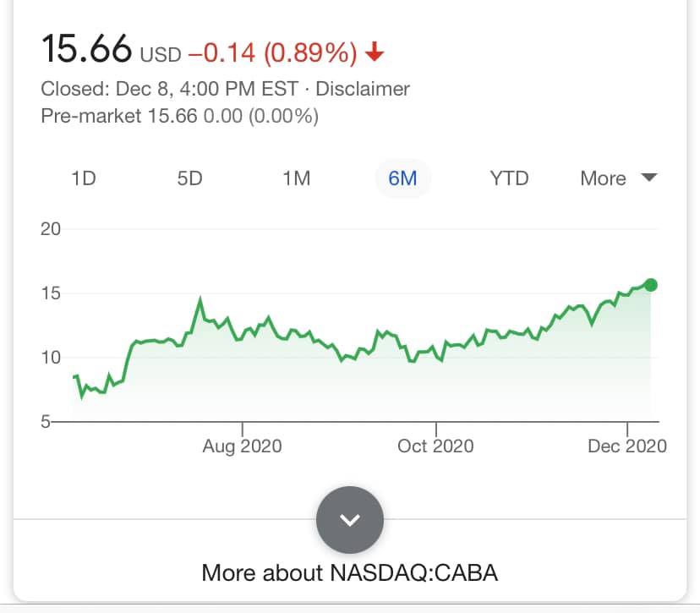Click the chart price spike before Aug 2020
This screenshot has width=700, height=613.
[x=200, y=299]
